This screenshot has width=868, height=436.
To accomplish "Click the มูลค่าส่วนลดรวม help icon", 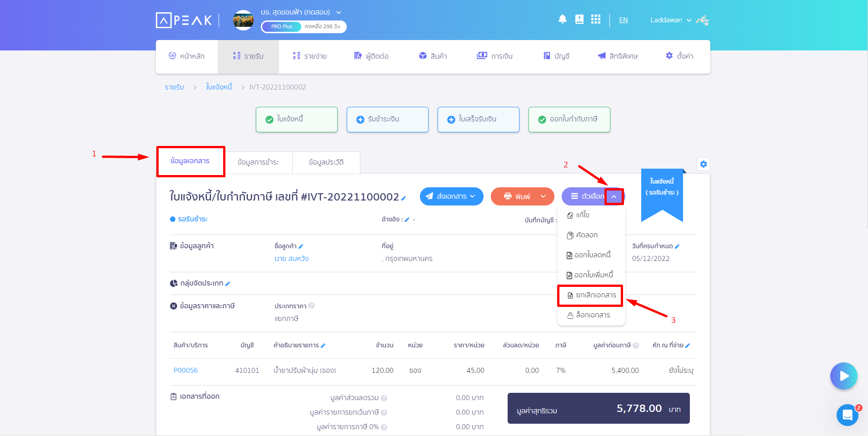I will [384, 398].
